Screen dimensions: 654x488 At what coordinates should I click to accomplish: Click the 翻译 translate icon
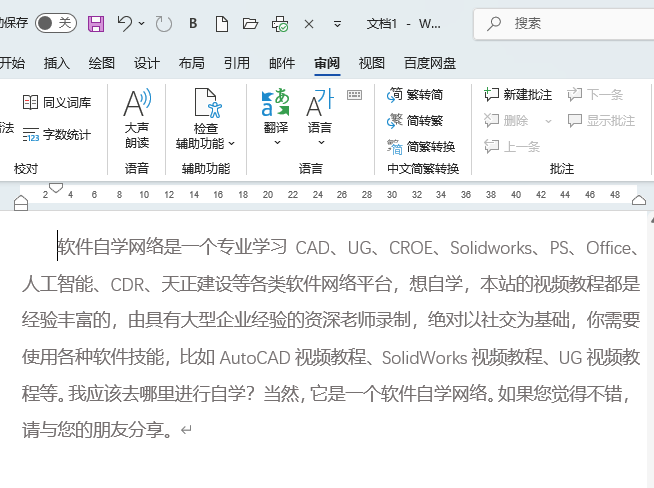[276, 103]
